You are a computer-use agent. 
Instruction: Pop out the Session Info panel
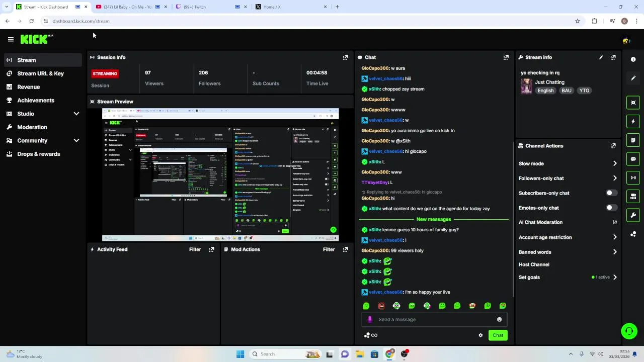pos(345,57)
